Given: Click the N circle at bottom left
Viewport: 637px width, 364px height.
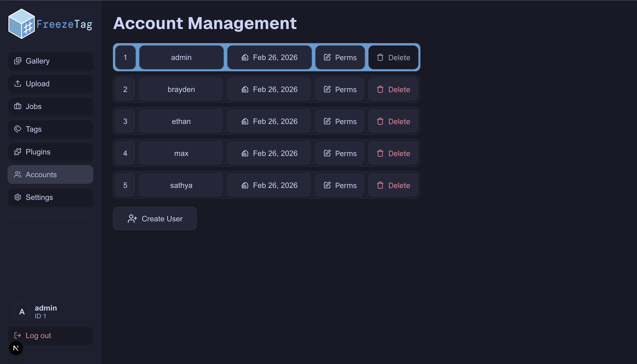Looking at the screenshot, I should coord(16,348).
